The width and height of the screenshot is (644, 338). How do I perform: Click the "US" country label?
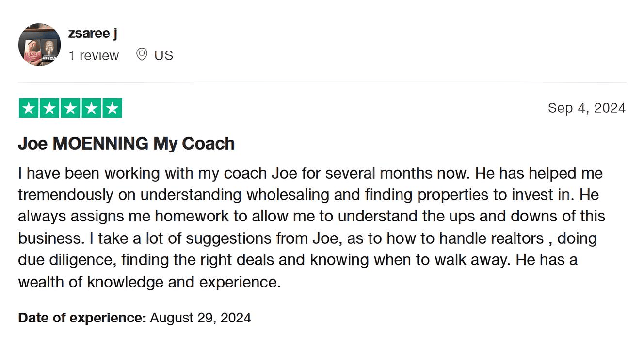point(163,55)
